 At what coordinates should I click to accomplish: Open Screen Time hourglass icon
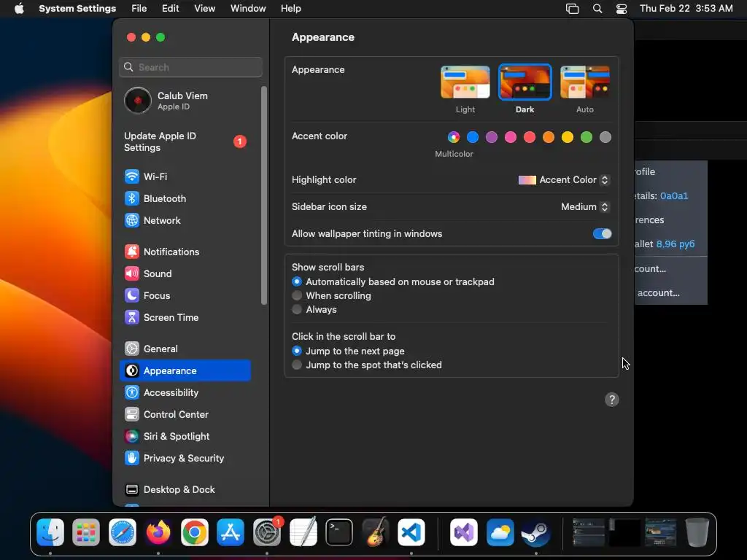(x=132, y=318)
